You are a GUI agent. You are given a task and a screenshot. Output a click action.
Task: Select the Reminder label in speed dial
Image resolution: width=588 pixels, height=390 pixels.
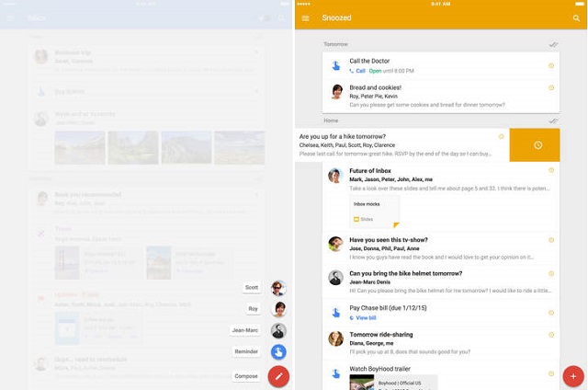246,351
